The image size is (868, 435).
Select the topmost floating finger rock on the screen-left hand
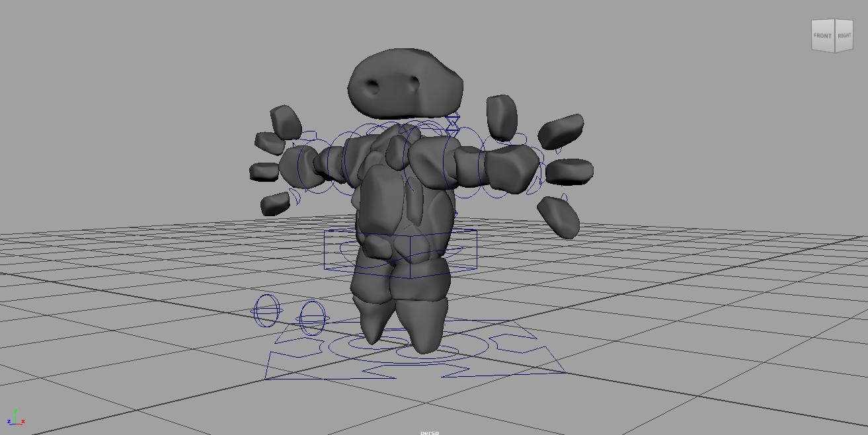[x=286, y=122]
